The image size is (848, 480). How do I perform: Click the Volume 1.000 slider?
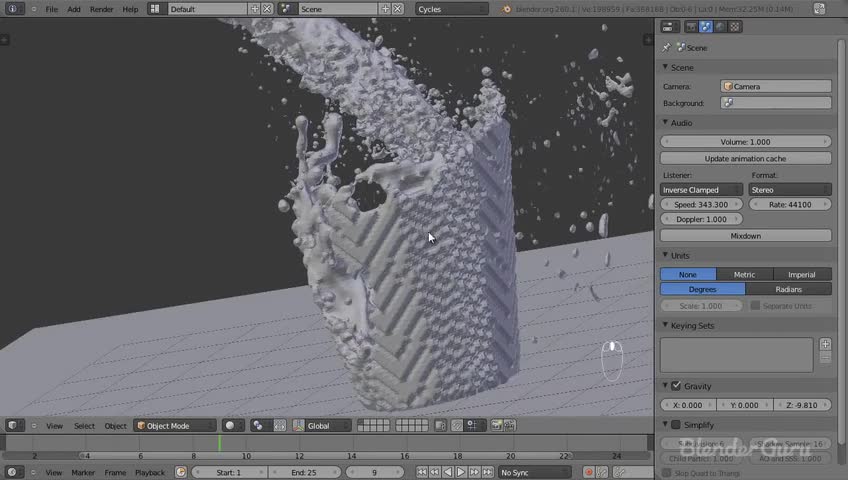(745, 142)
